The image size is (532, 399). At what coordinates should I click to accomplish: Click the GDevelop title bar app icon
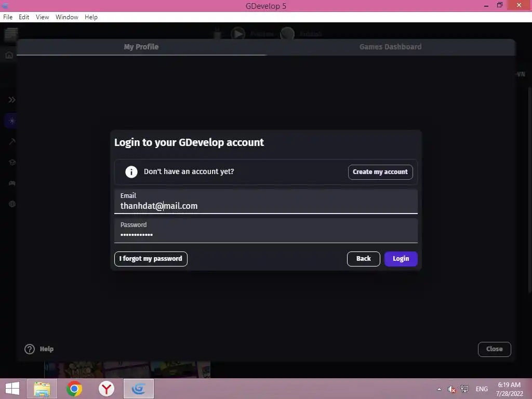5,6
